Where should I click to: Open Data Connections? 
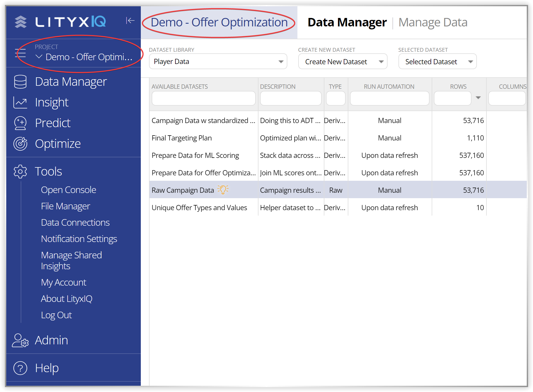coord(75,222)
